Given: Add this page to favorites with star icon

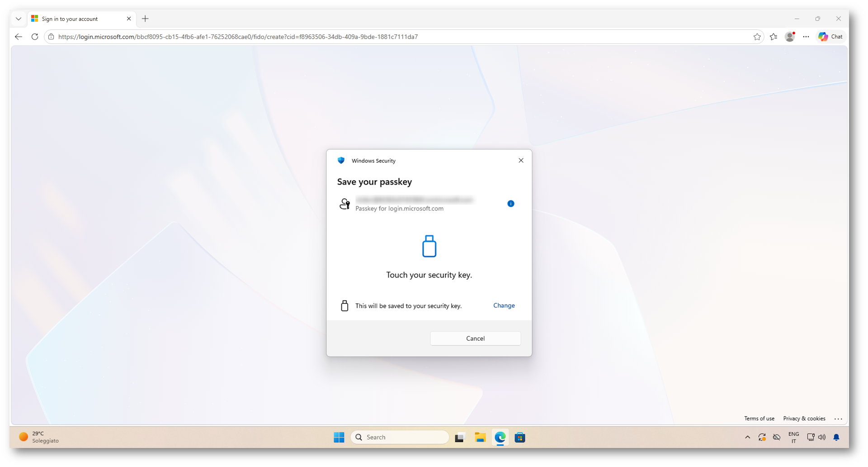Looking at the screenshot, I should coord(757,37).
